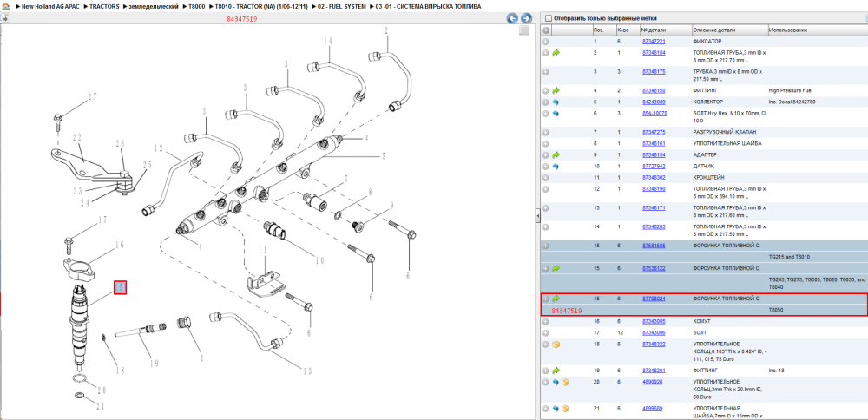Click the package box icon for part 4890926
Viewport: 868px width, 420px height.
565,383
